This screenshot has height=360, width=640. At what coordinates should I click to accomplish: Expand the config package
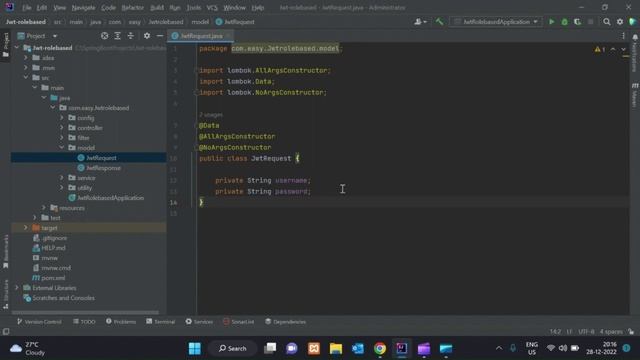pyautogui.click(x=62, y=118)
